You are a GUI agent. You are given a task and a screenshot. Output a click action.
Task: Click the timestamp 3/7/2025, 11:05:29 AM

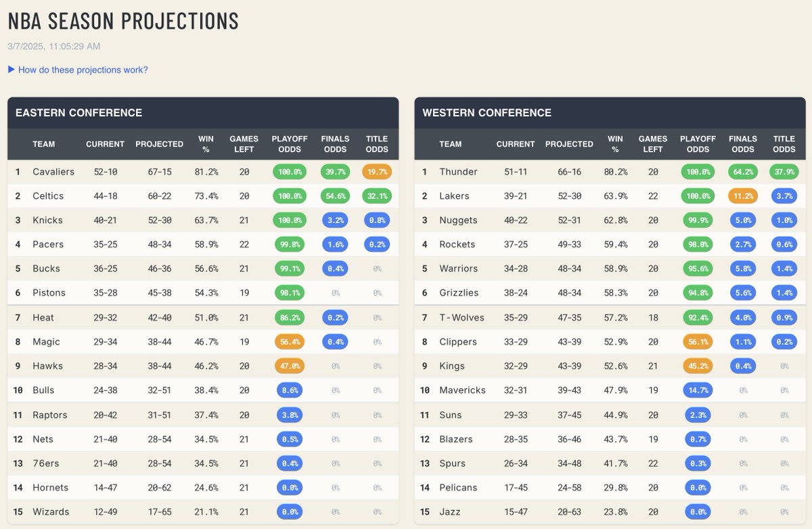click(53, 46)
